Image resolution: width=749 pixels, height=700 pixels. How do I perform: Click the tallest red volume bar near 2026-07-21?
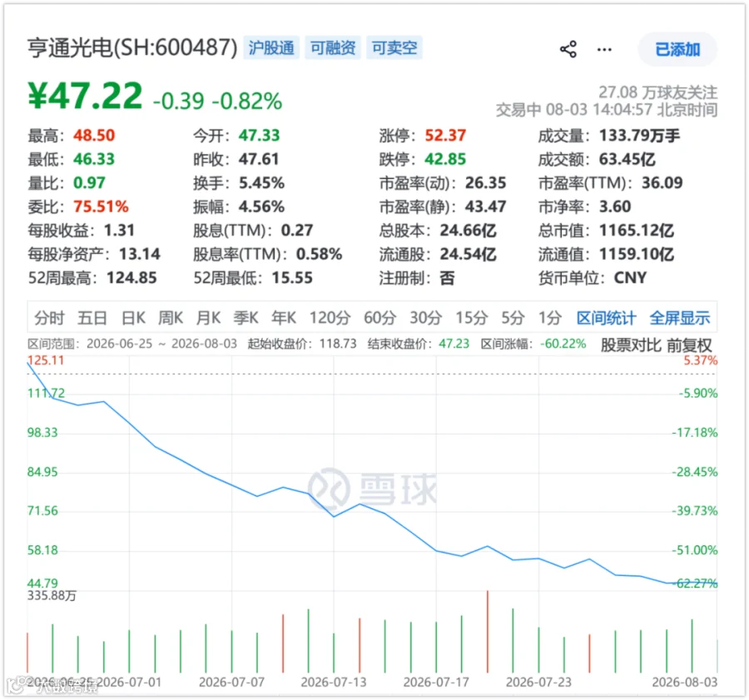pos(487,632)
